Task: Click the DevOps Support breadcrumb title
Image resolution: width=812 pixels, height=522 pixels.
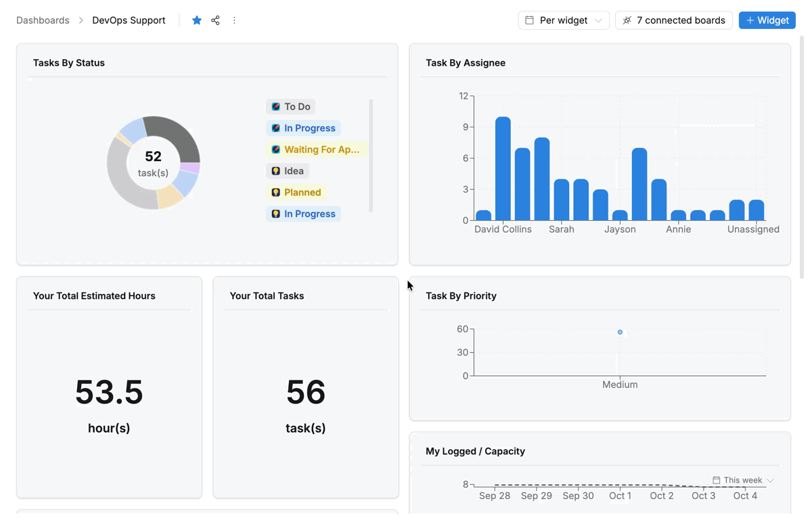Action: click(129, 20)
